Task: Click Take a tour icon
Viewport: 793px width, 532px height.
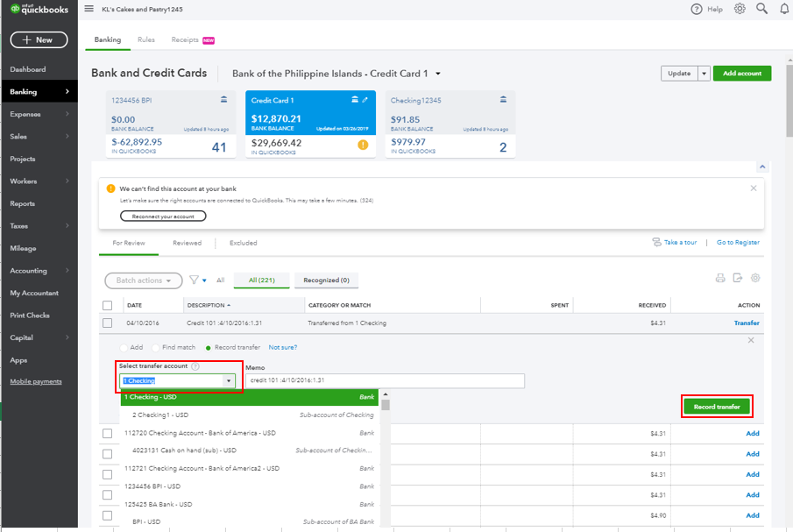Action: click(656, 242)
